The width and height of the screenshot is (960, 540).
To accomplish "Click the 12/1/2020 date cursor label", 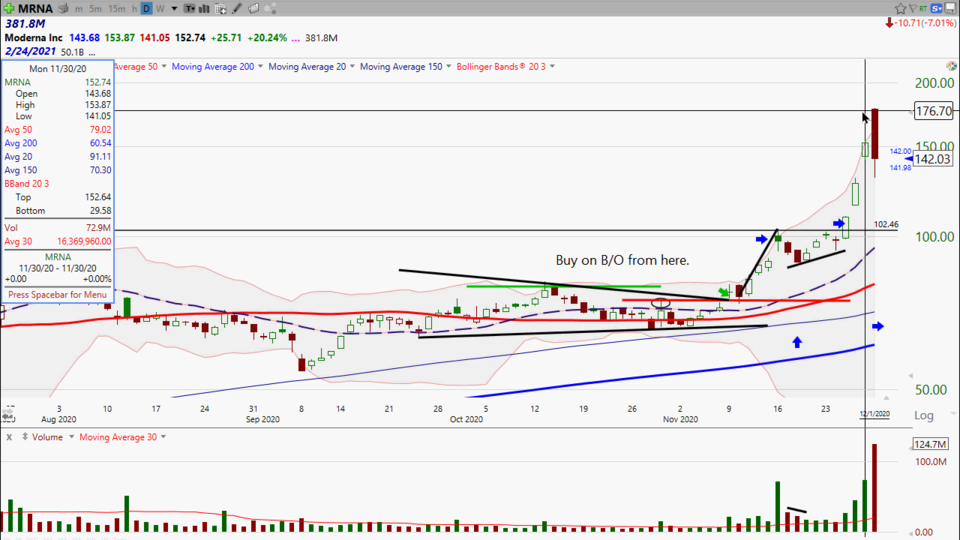I will coord(874,414).
